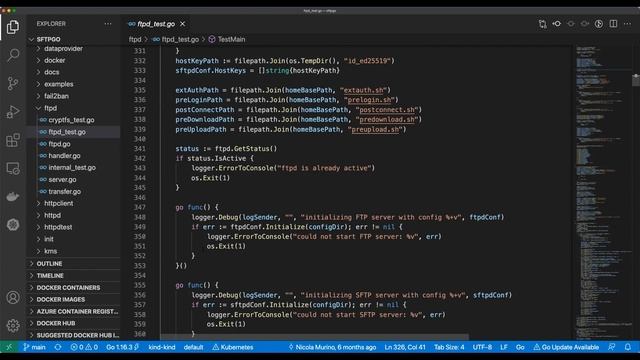Open ftpd_test.go in the file tree
Image resolution: width=640 pixels, height=360 pixels.
73,132
